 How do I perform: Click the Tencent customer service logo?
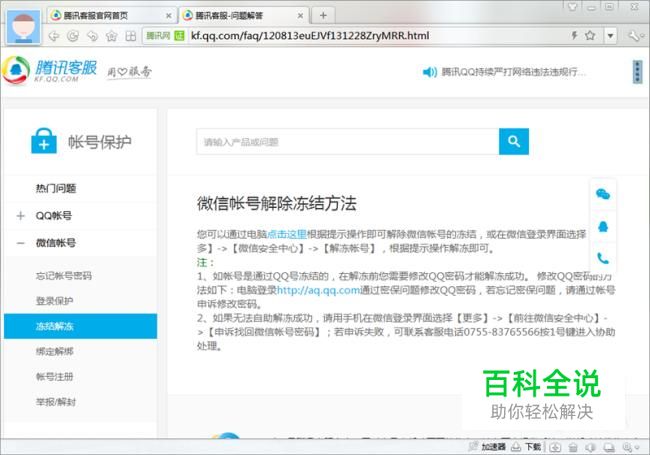(50, 70)
